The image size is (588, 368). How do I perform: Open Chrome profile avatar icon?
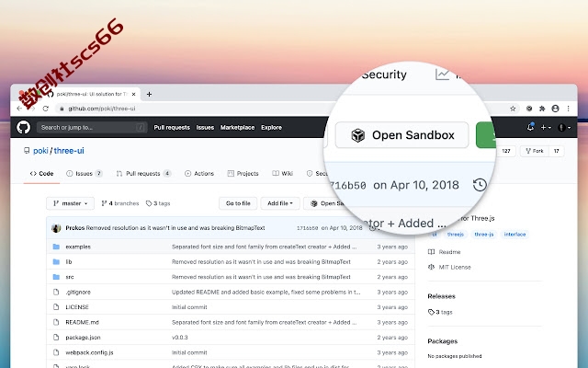click(555, 109)
